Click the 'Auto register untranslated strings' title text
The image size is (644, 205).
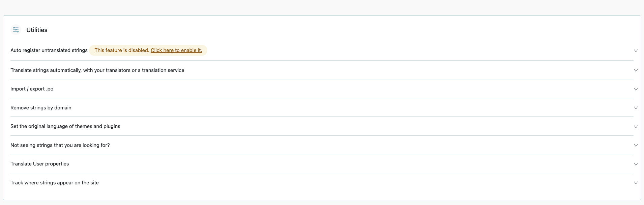tap(49, 50)
